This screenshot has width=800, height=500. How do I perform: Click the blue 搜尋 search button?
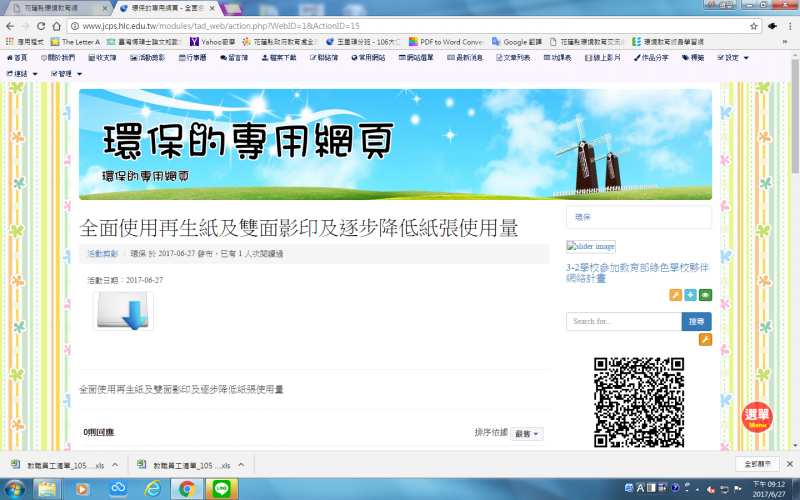[x=696, y=321]
